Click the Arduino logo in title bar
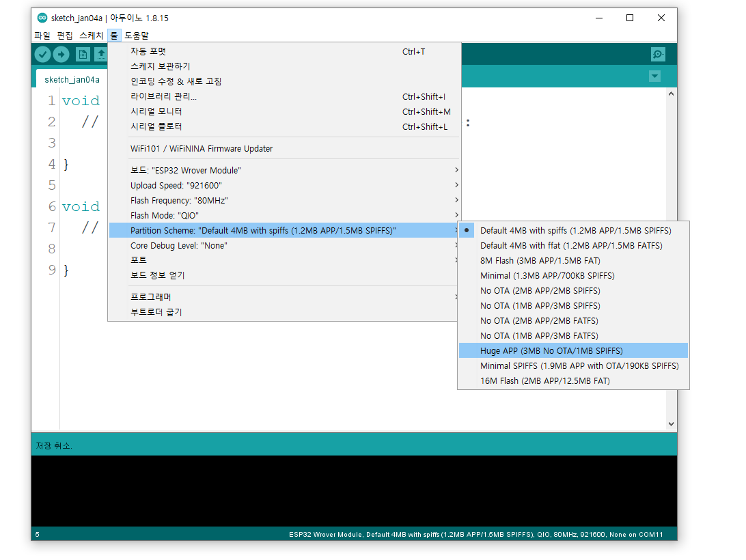 tap(42, 18)
